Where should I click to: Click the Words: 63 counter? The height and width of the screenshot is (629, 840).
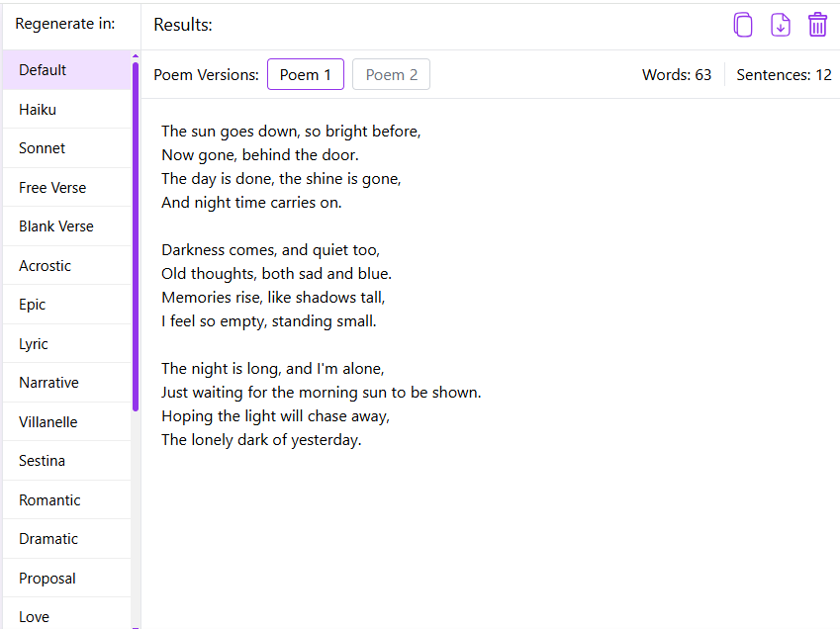[x=677, y=75]
